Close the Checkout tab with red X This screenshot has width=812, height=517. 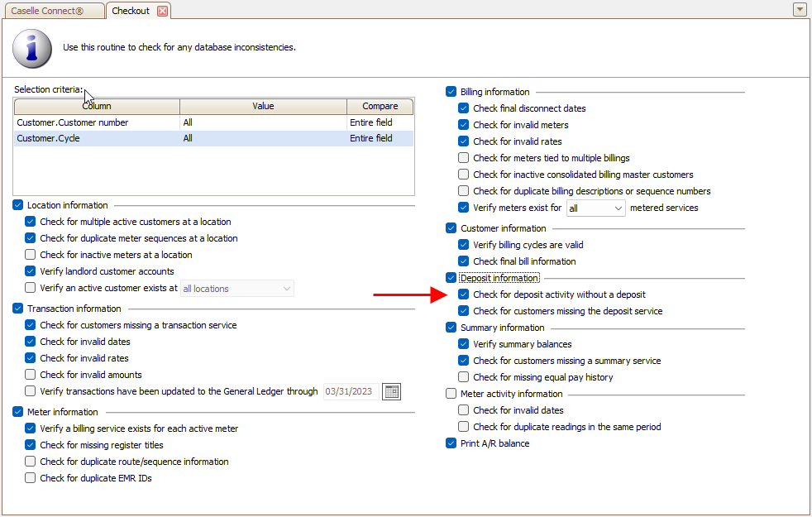pos(163,11)
